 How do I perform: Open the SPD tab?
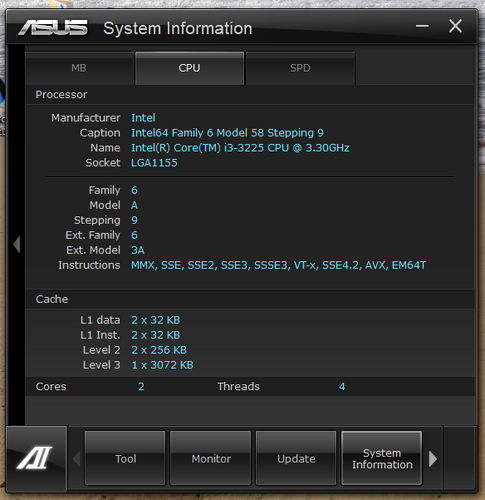tap(300, 68)
